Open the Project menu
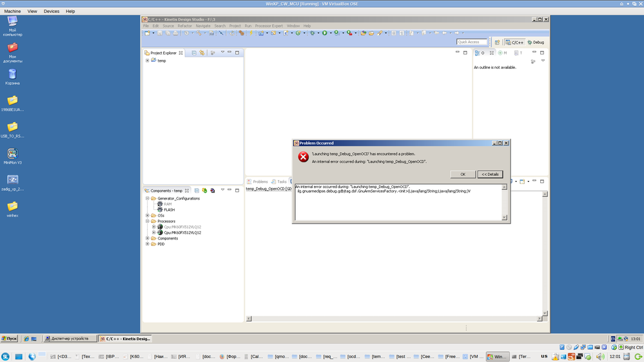This screenshot has height=362, width=644. 235,26
